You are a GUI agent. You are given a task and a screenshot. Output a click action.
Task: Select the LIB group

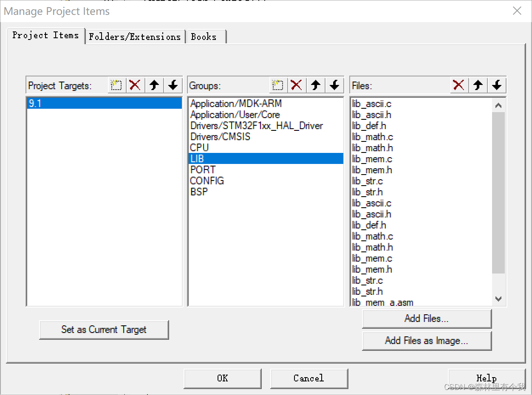pos(266,158)
